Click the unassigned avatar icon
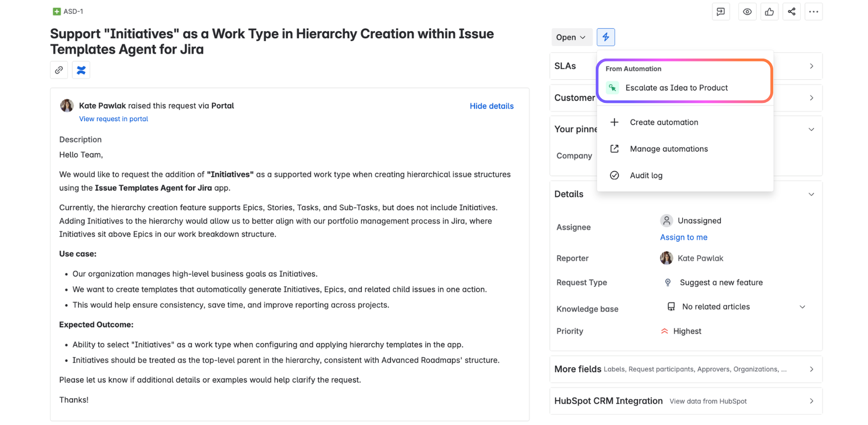This screenshot has height=425, width=868. (667, 221)
